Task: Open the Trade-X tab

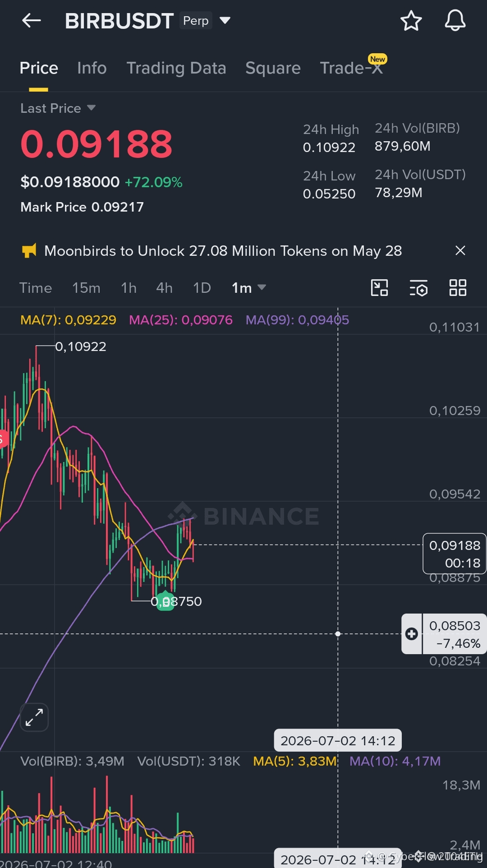Action: pyautogui.click(x=351, y=68)
